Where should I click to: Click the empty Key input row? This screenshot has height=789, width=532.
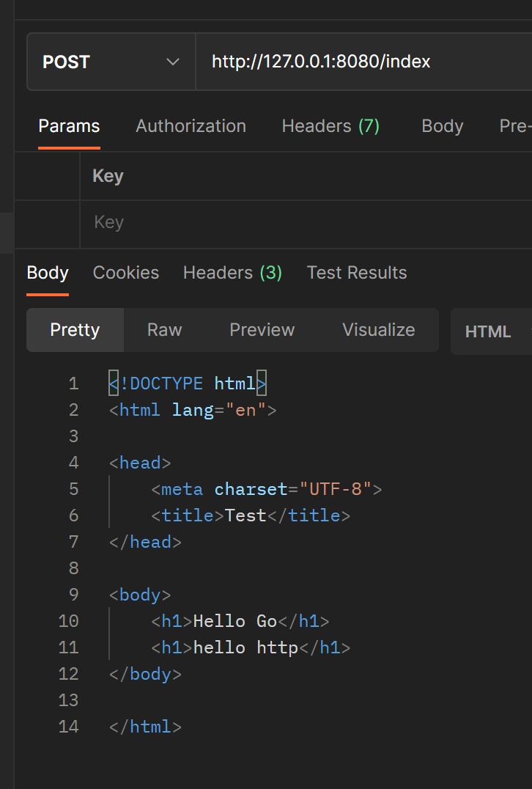coord(220,221)
